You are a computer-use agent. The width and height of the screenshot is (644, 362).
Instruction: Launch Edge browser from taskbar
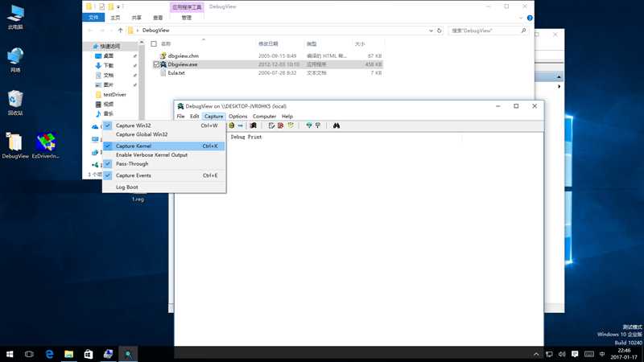(x=49, y=354)
